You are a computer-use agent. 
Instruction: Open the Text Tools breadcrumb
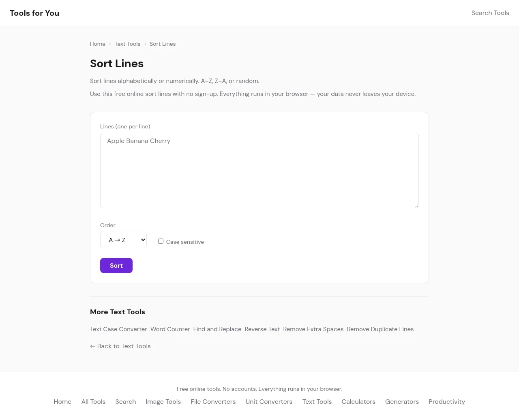pos(127,44)
